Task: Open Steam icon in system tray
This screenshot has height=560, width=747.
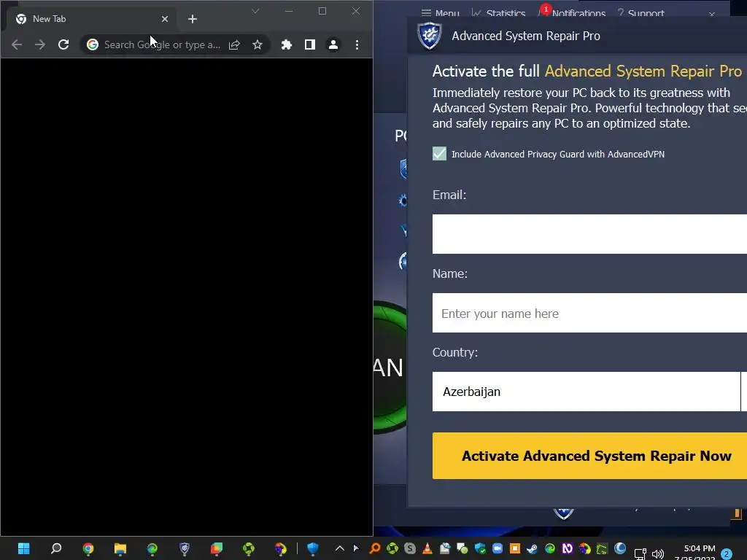Action: tap(532, 548)
